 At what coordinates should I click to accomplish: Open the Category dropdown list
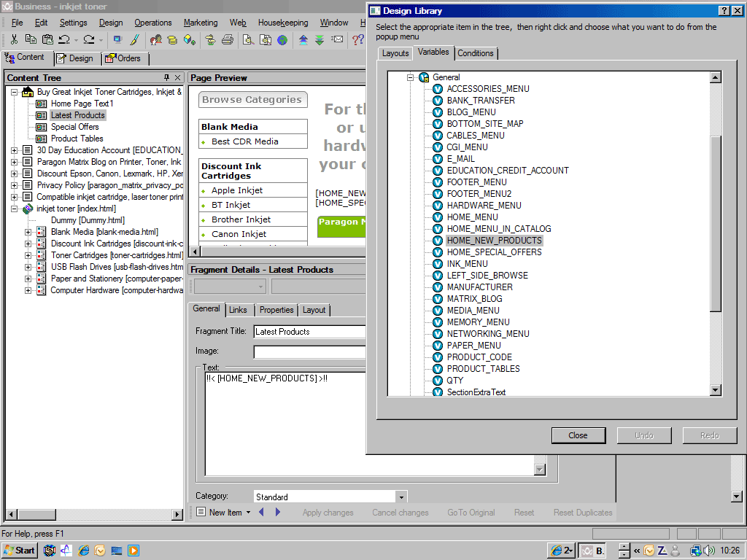(400, 497)
